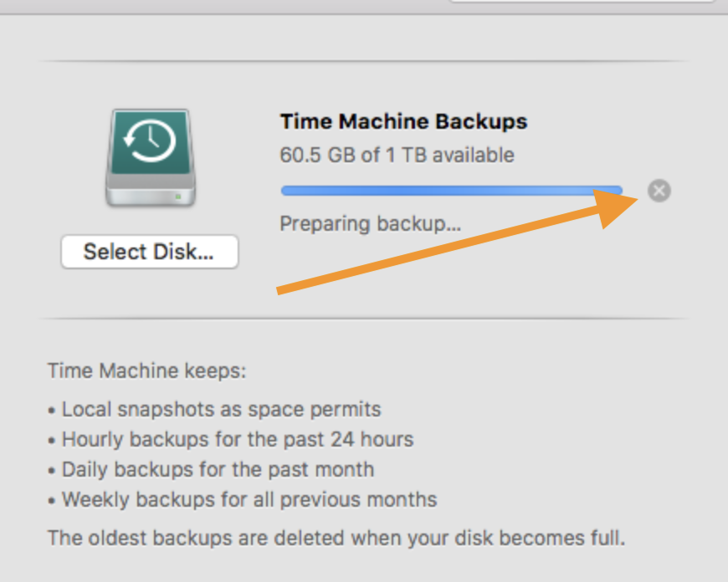Click the divider line above the disk icon
The height and width of the screenshot is (582, 728).
pos(364,61)
